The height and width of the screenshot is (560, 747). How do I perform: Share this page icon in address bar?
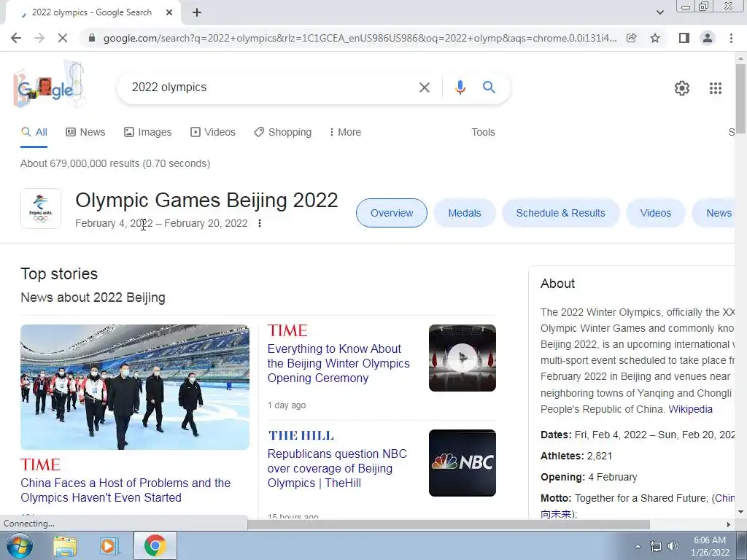[x=632, y=38]
